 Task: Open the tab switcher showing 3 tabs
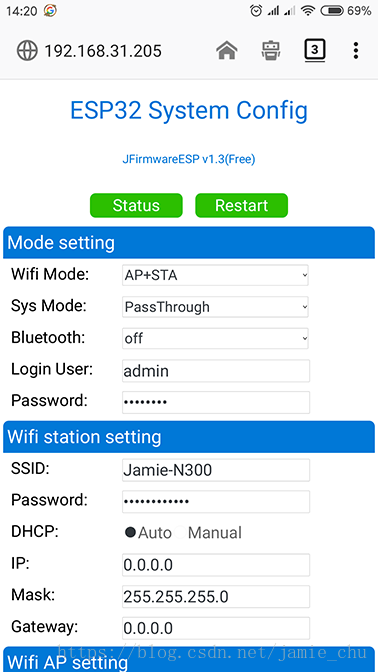click(x=315, y=51)
